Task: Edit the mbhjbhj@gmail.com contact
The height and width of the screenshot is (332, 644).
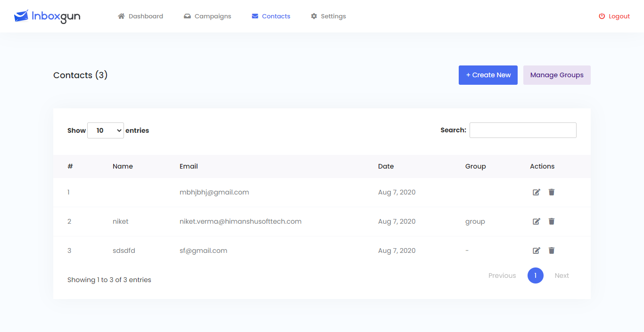Action: [536, 192]
